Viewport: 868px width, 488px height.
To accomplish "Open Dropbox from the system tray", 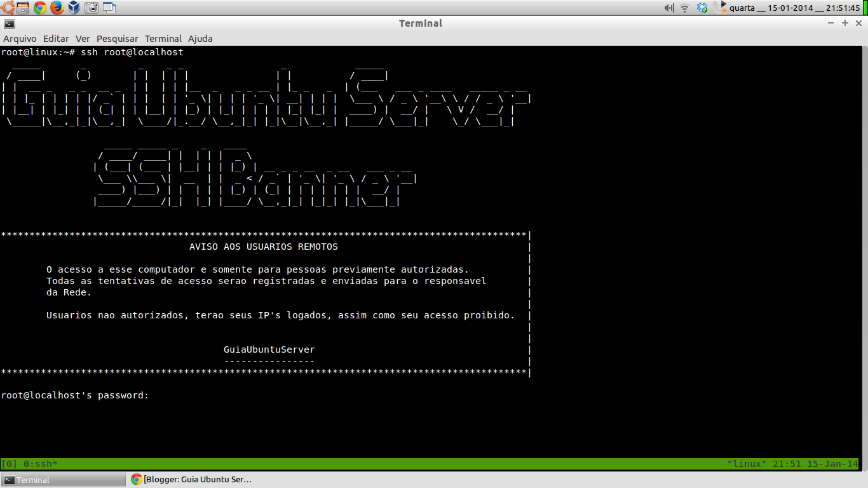I will (702, 6).
